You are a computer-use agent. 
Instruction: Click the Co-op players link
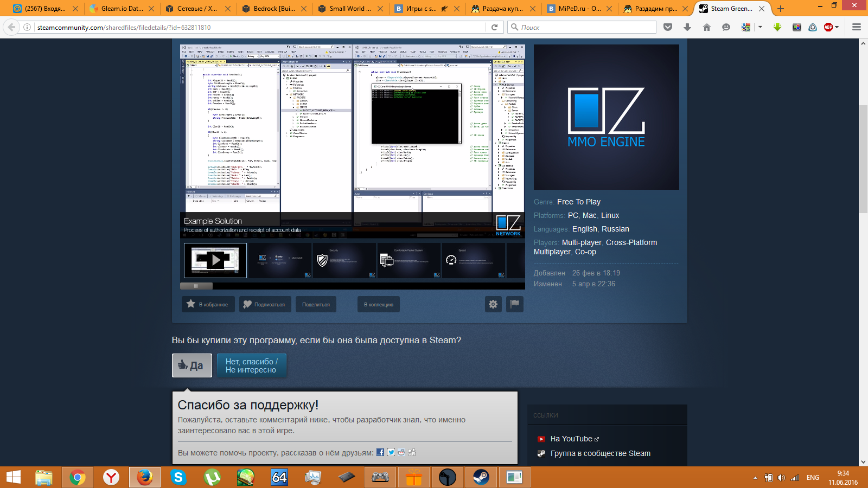585,252
